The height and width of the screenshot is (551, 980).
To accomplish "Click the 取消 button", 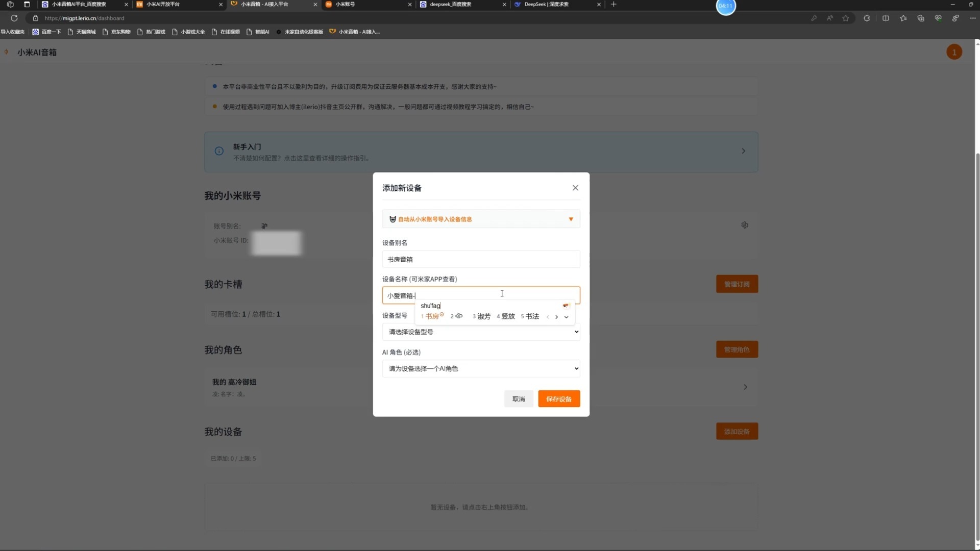I will 518,399.
